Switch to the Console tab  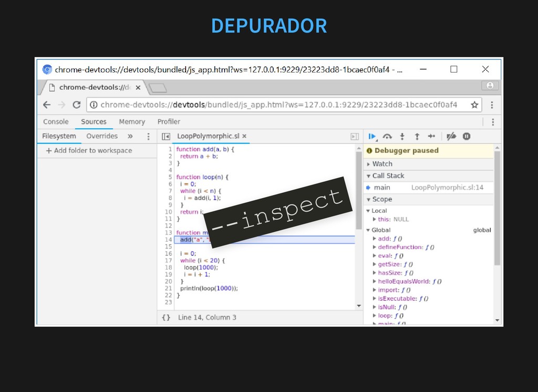coord(56,121)
